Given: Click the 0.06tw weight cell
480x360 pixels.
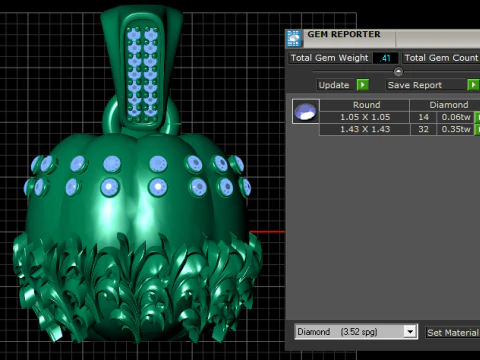Looking at the screenshot, I should 455,117.
